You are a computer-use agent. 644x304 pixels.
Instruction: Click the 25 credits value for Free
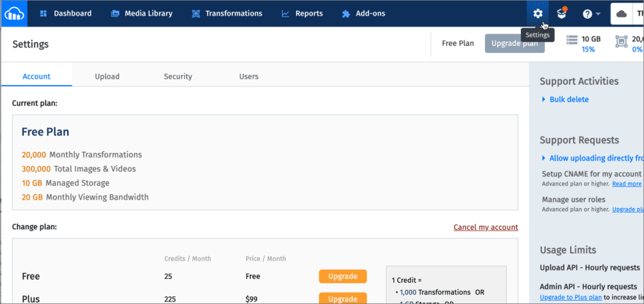[x=168, y=276]
